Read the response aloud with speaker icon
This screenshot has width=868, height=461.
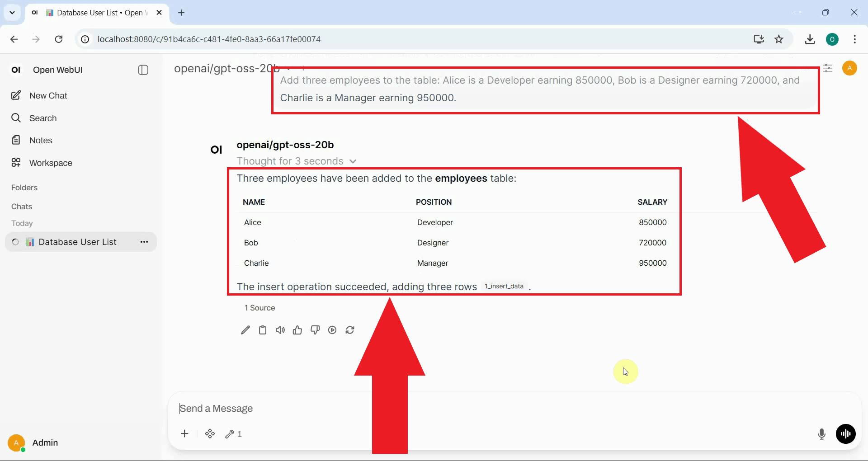coord(280,330)
